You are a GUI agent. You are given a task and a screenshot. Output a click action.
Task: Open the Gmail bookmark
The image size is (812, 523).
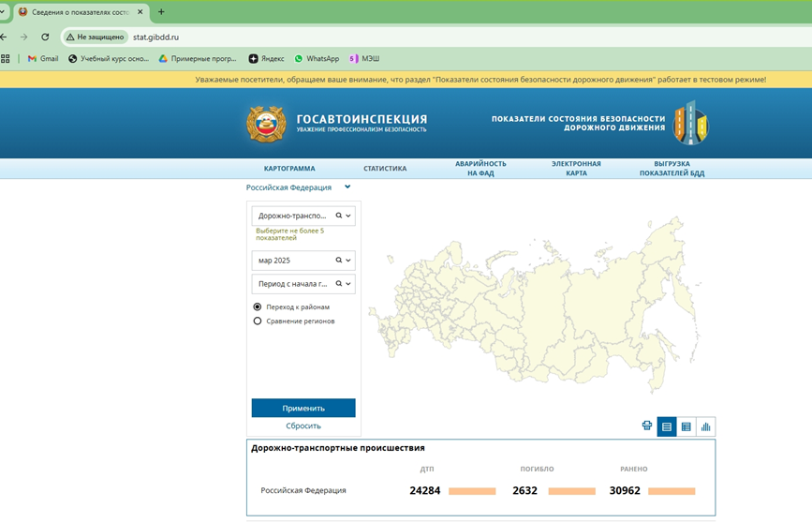[x=43, y=58]
